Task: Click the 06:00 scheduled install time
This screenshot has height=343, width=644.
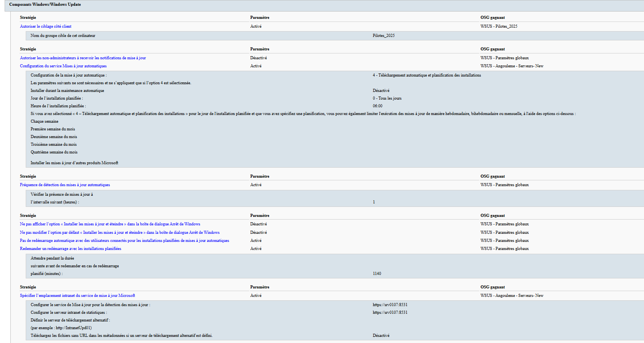Action: click(x=377, y=106)
